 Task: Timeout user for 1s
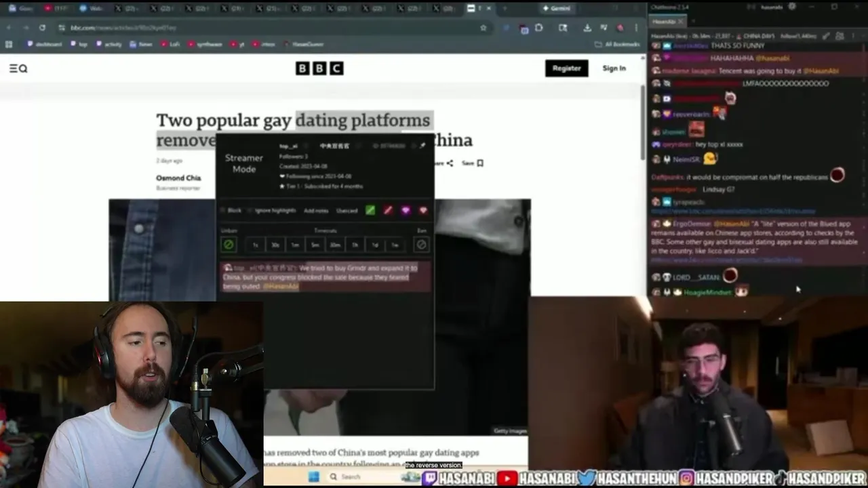pos(255,245)
